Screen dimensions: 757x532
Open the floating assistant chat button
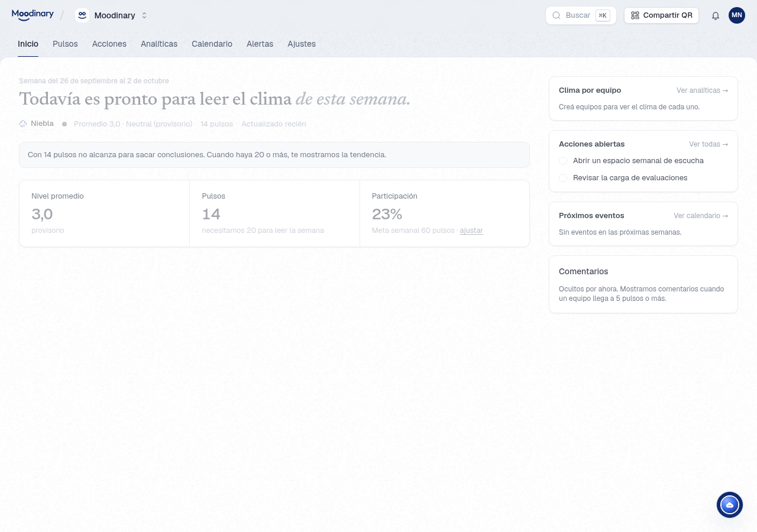tap(730, 505)
